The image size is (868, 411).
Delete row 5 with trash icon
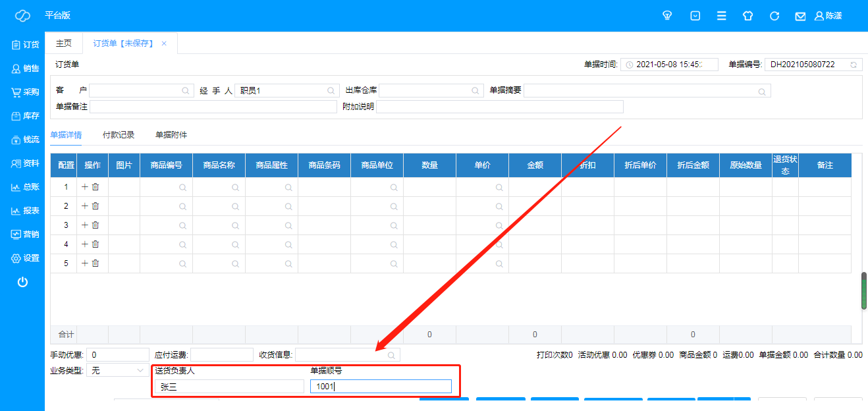click(95, 263)
